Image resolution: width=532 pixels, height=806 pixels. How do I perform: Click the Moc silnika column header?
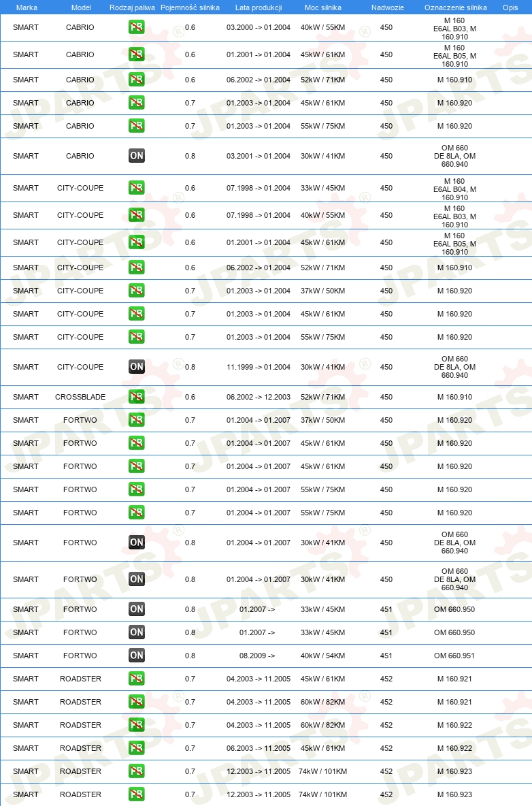pos(323,7)
